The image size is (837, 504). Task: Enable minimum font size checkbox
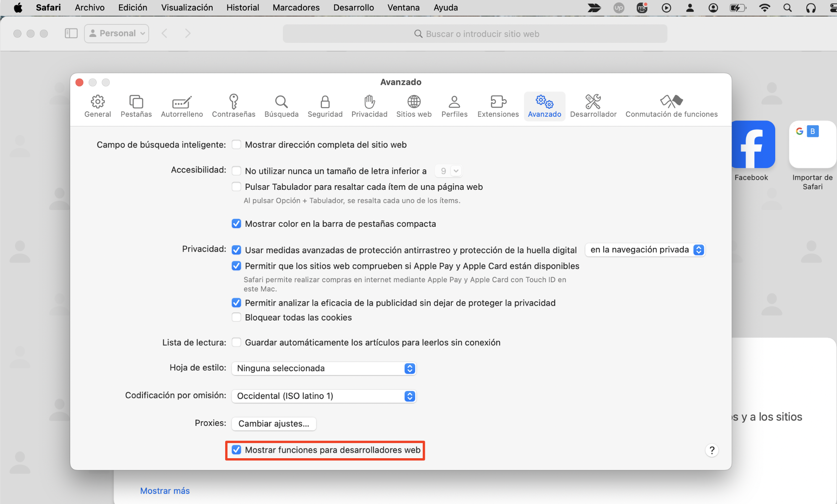coord(237,171)
